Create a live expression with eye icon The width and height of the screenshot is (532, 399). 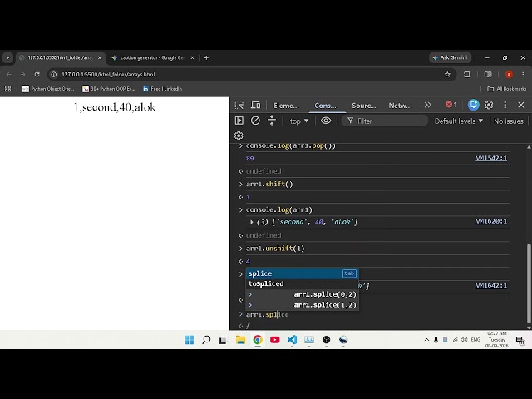[x=326, y=121]
